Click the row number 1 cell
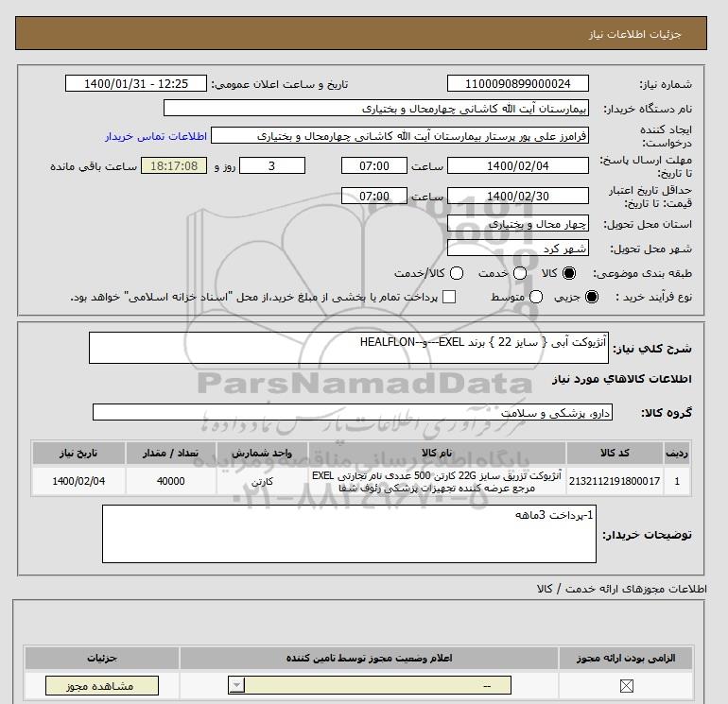The image size is (728, 704). click(x=677, y=481)
